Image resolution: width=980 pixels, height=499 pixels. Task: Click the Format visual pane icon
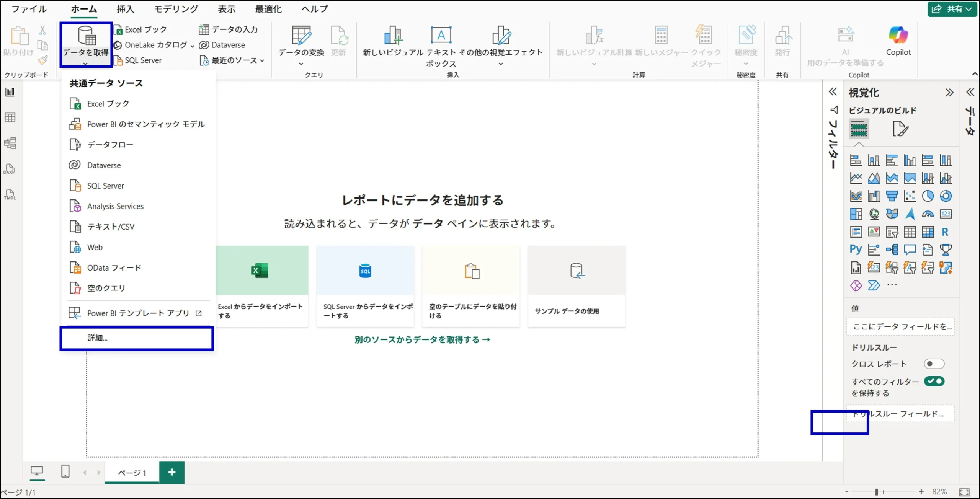coord(900,129)
